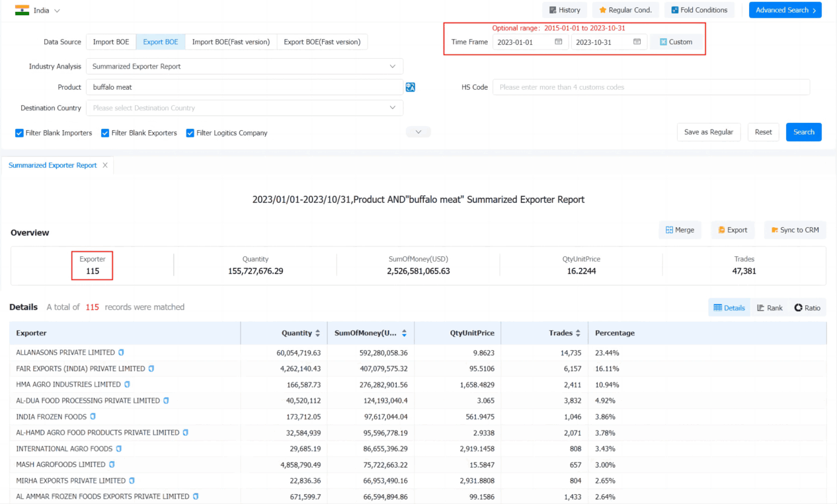Export the exporter report

tap(733, 230)
